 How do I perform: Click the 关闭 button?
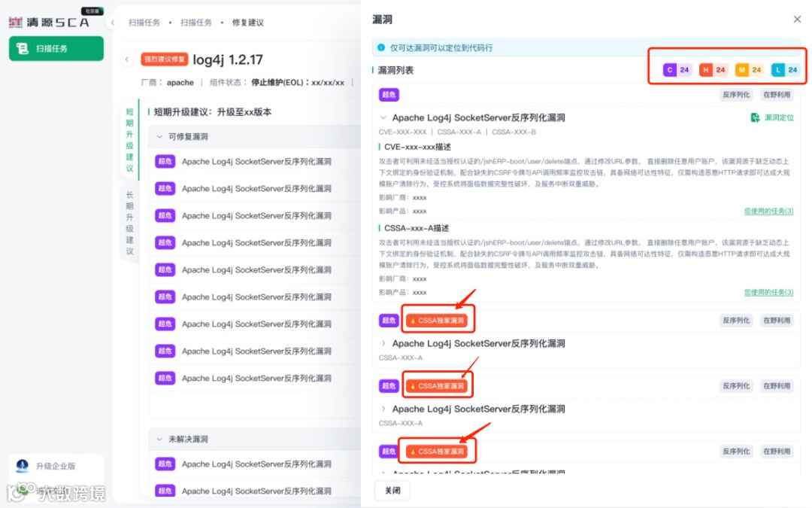pos(392,491)
